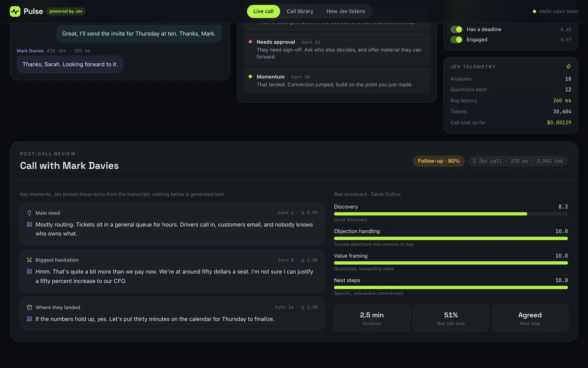Click the Next steps score bar
The height and width of the screenshot is (368, 588).
pos(451,288)
